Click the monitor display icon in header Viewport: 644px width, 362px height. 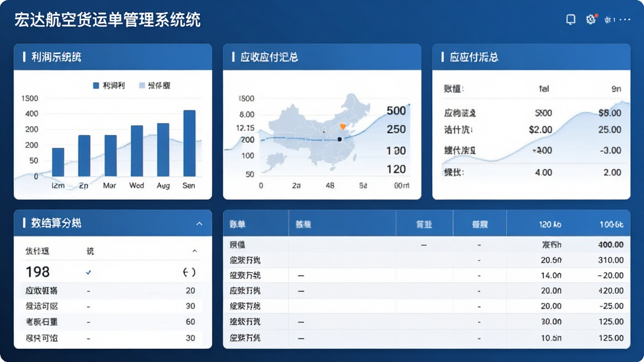570,19
